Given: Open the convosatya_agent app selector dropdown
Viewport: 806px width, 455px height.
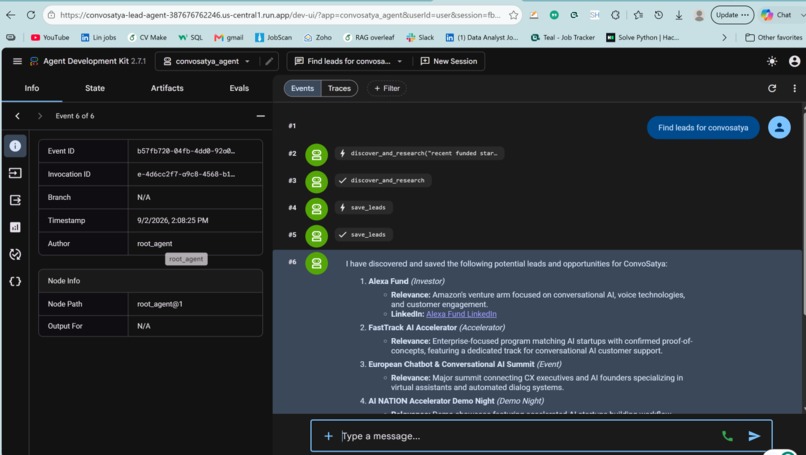Looking at the screenshot, I should pyautogui.click(x=209, y=61).
